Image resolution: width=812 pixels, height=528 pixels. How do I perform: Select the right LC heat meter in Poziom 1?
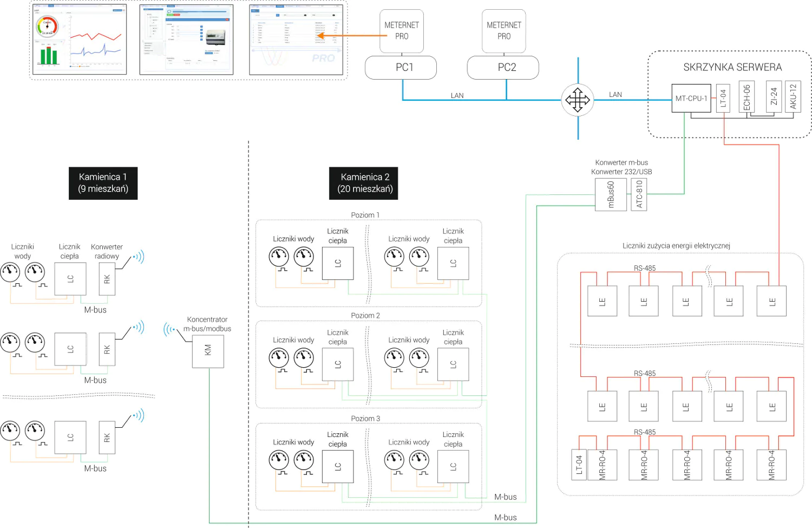click(x=453, y=263)
